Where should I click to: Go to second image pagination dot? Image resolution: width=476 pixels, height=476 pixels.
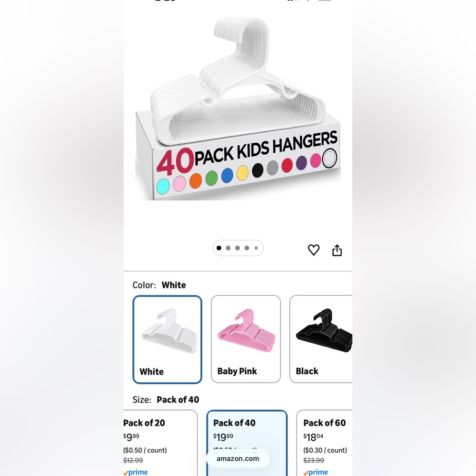(228, 248)
